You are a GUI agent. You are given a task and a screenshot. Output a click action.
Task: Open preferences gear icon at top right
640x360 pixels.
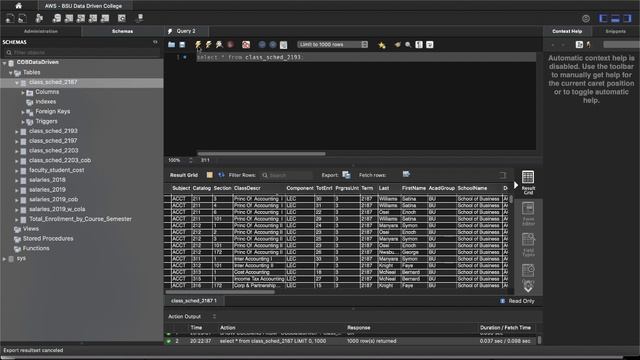click(586, 18)
